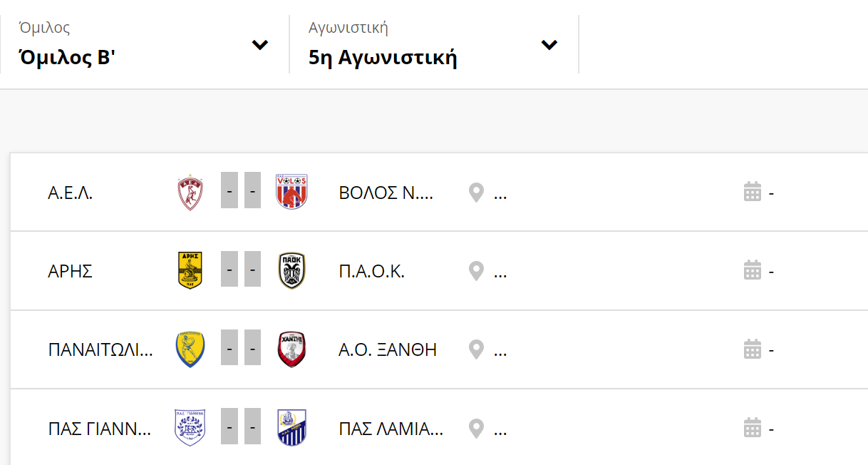Expand the chevron next to Όμιλος Β'
The image size is (868, 465).
260,45
